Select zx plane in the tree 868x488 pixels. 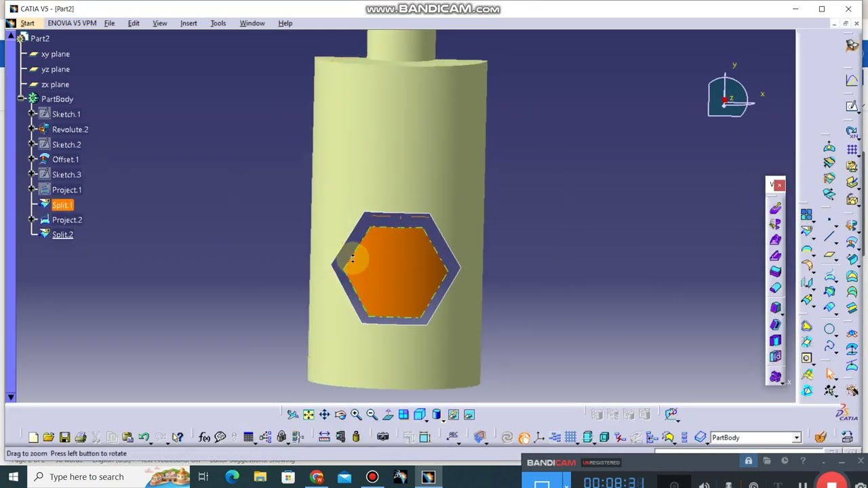point(55,85)
